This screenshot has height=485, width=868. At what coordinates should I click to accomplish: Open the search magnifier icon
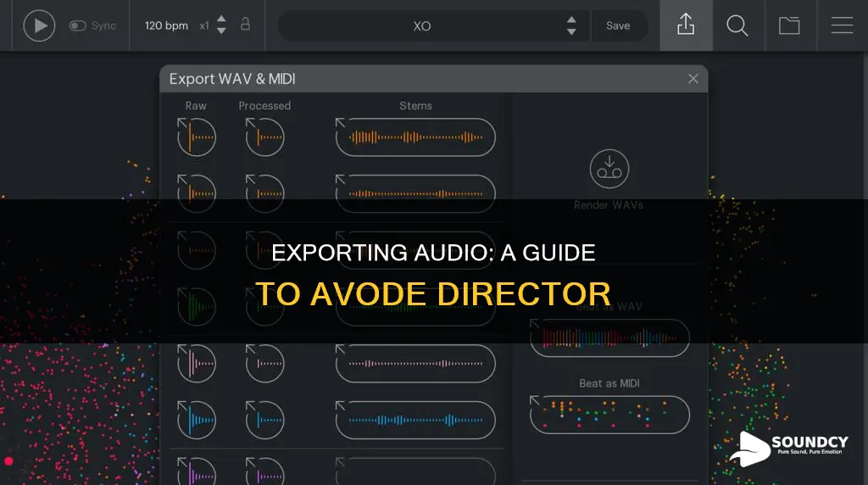737,25
